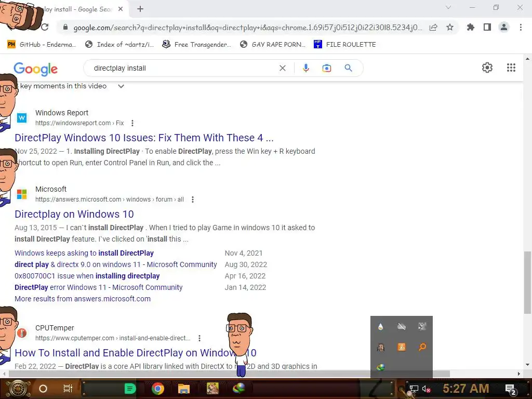Click the vertical scrollbar thumb
Image resolution: width=532 pixels, height=399 pixels.
coord(527,282)
